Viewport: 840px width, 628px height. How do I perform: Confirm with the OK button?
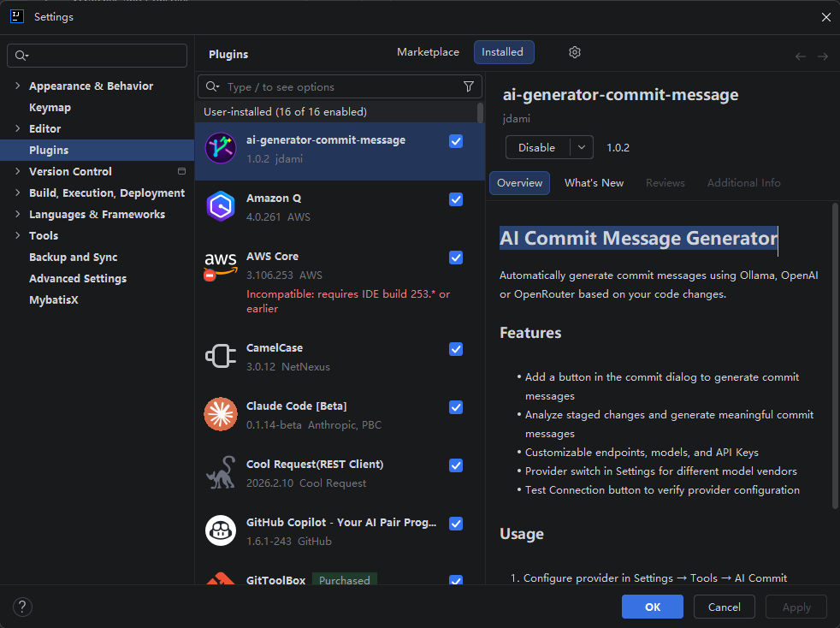pos(652,607)
